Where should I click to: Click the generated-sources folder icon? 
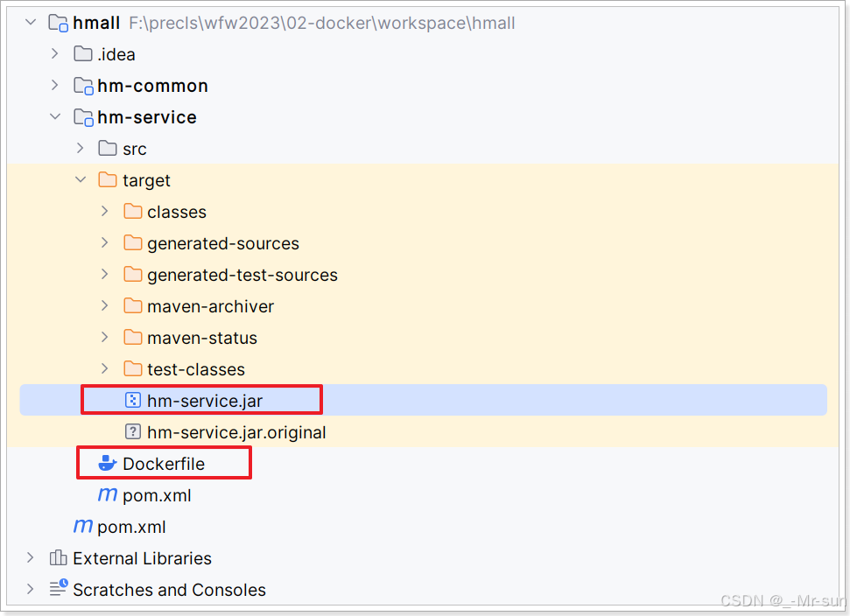click(x=133, y=242)
